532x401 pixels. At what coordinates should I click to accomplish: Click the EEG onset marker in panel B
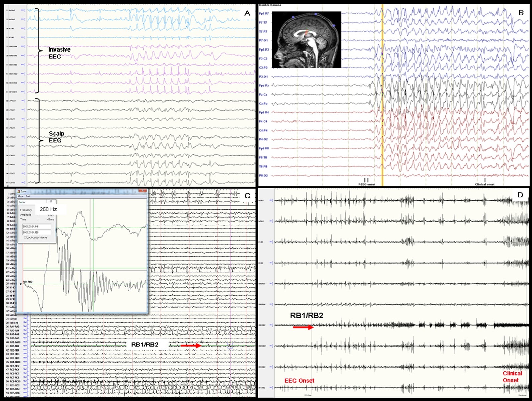(366, 181)
